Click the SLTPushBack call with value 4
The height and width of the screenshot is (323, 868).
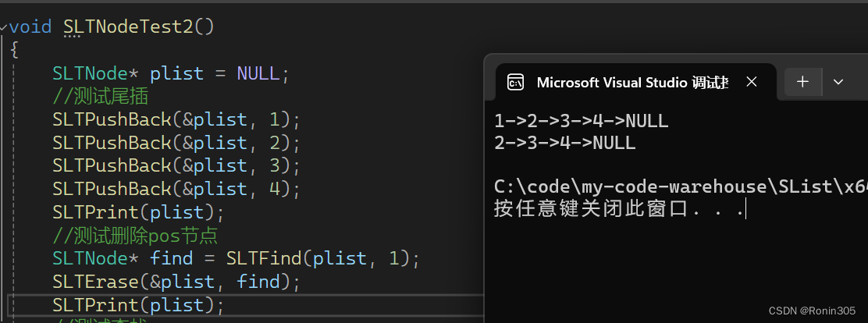click(x=176, y=189)
